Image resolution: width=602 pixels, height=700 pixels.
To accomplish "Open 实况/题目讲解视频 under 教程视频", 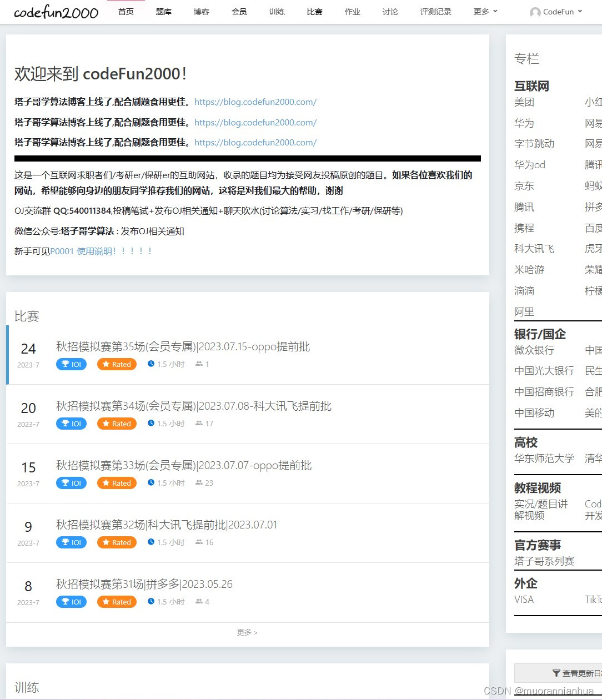I will click(x=541, y=510).
